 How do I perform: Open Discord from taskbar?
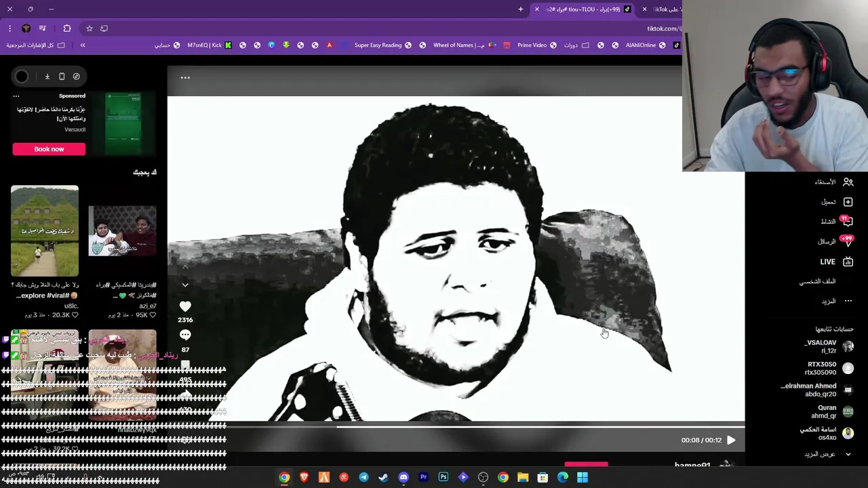[x=403, y=478]
